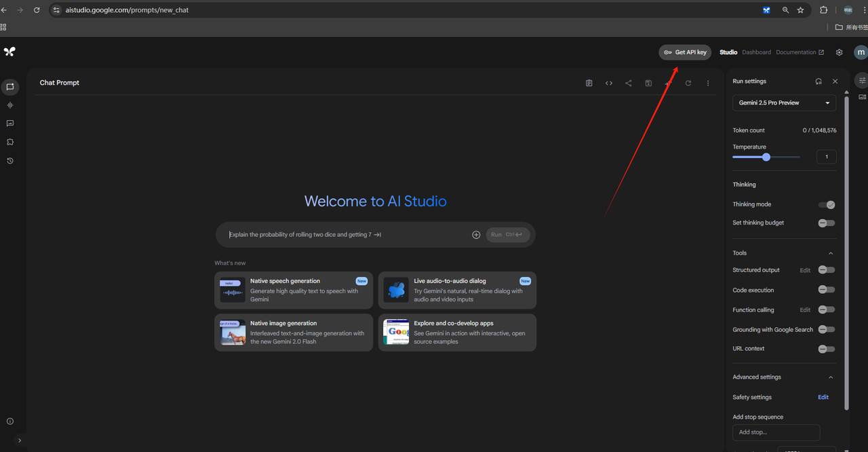Open System instructions clipboard icon
This screenshot has width=868, height=452.
pyautogui.click(x=589, y=83)
